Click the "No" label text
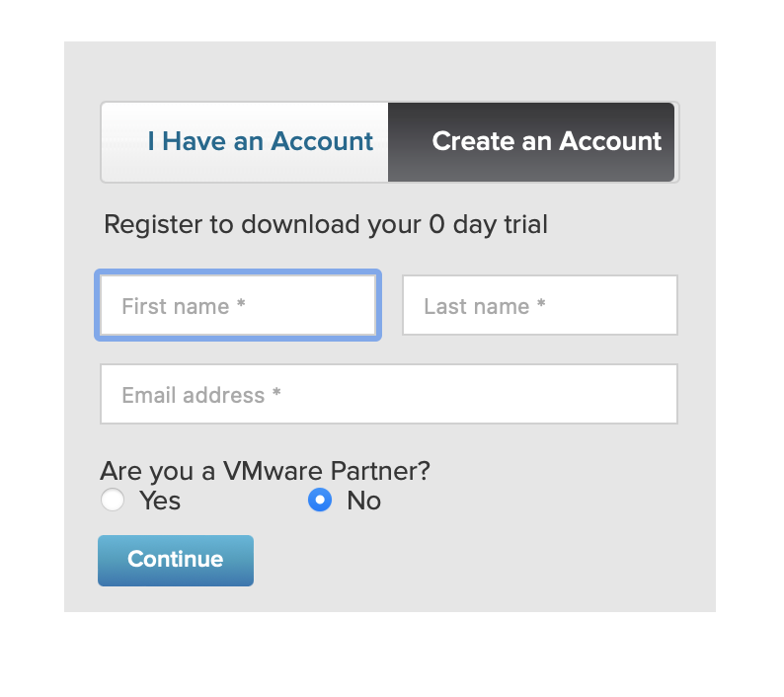784x697 pixels. 363,502
